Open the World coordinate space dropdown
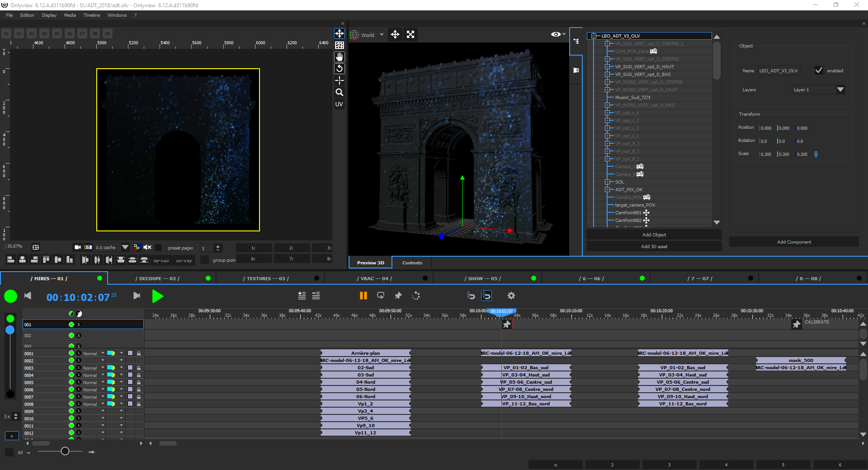Screen dimensions: 868x470 point(367,35)
